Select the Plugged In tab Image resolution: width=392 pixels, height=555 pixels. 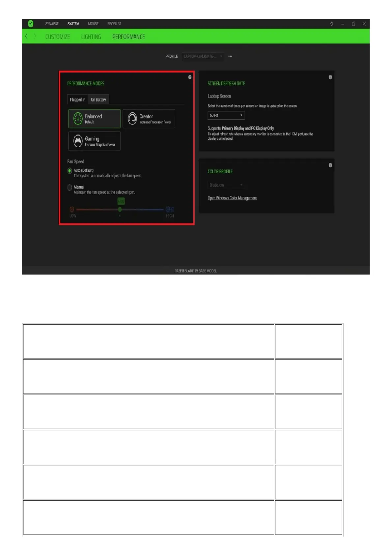pyautogui.click(x=77, y=100)
